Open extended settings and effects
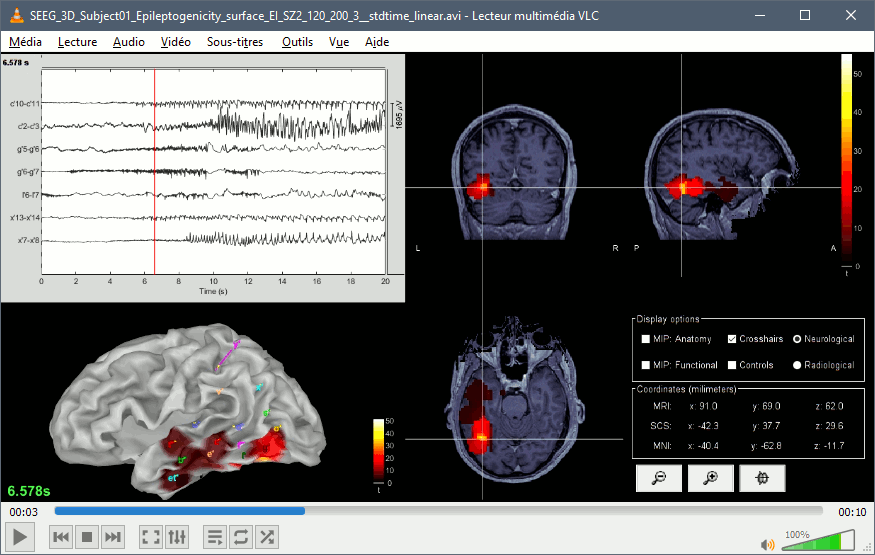This screenshot has width=875, height=555. click(x=177, y=537)
